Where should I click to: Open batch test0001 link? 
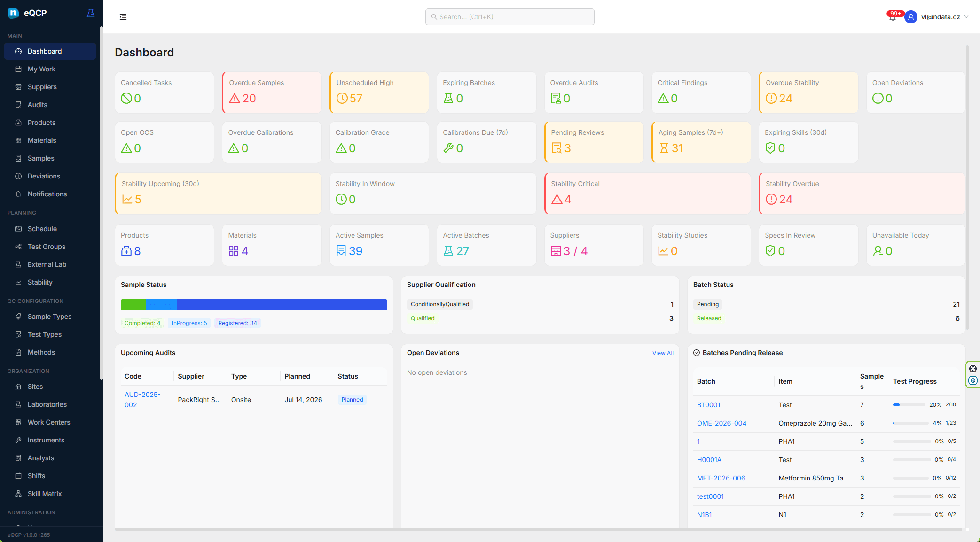coord(710,496)
